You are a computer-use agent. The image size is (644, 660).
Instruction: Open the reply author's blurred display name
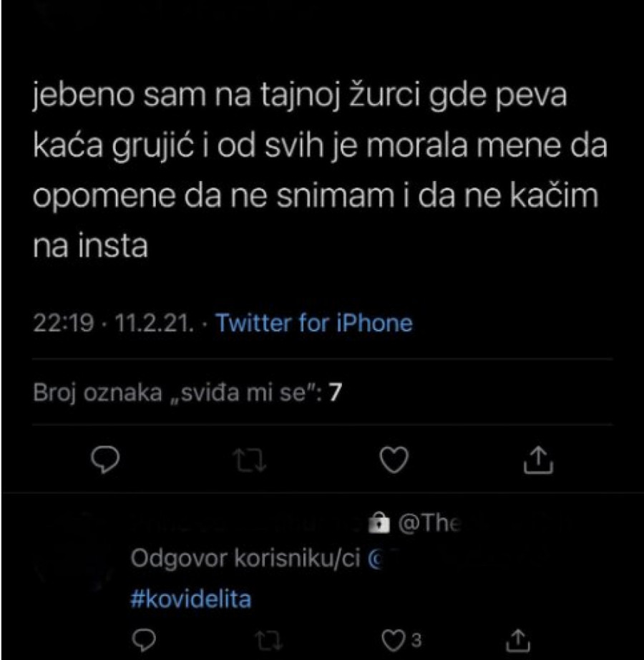[x=243, y=525]
